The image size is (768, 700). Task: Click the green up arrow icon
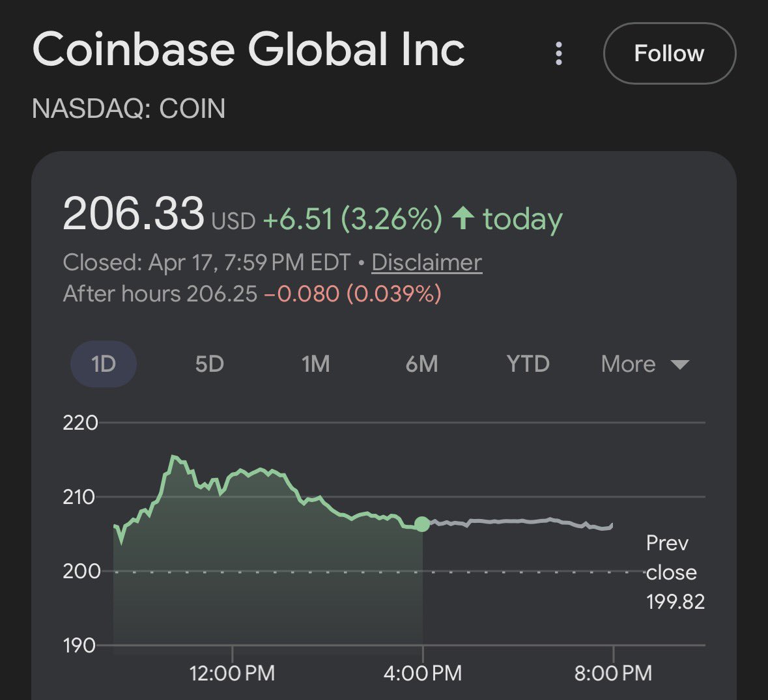[x=462, y=218]
